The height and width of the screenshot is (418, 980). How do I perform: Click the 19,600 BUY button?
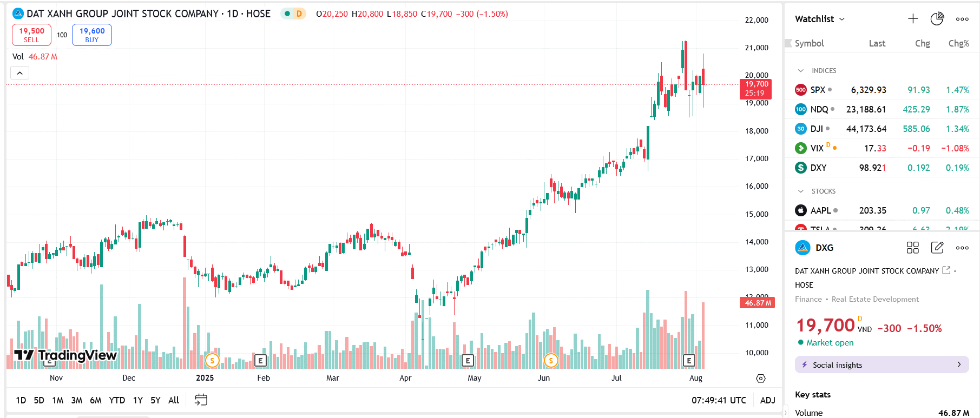92,35
